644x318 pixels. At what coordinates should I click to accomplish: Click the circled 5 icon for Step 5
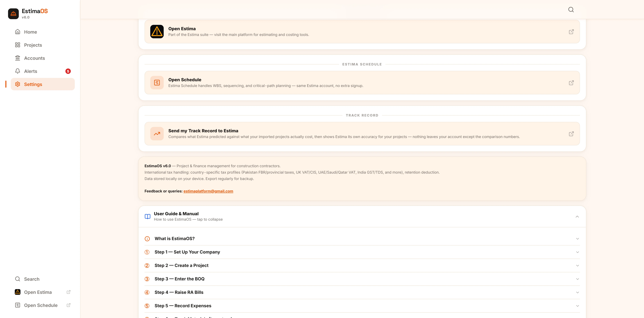coord(147,306)
